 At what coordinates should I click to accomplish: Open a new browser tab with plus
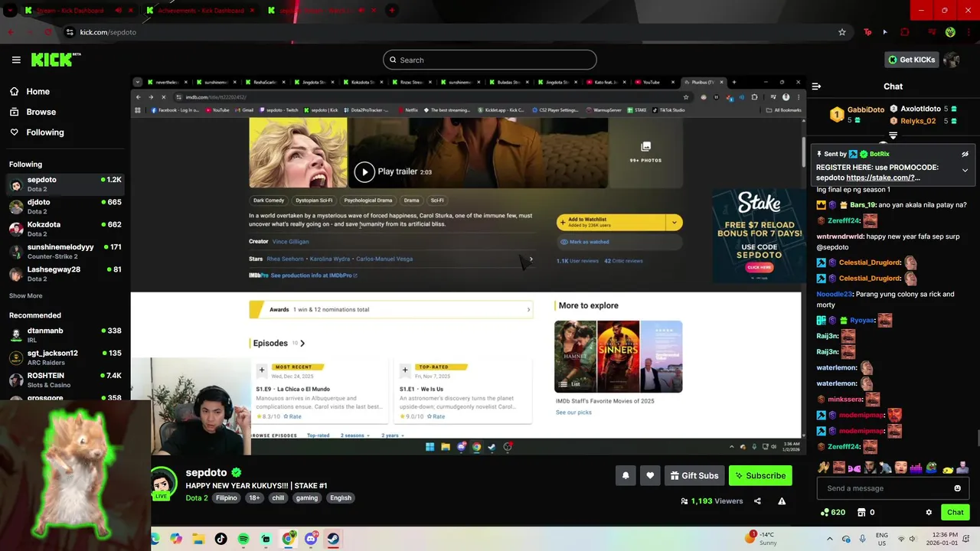pyautogui.click(x=391, y=11)
